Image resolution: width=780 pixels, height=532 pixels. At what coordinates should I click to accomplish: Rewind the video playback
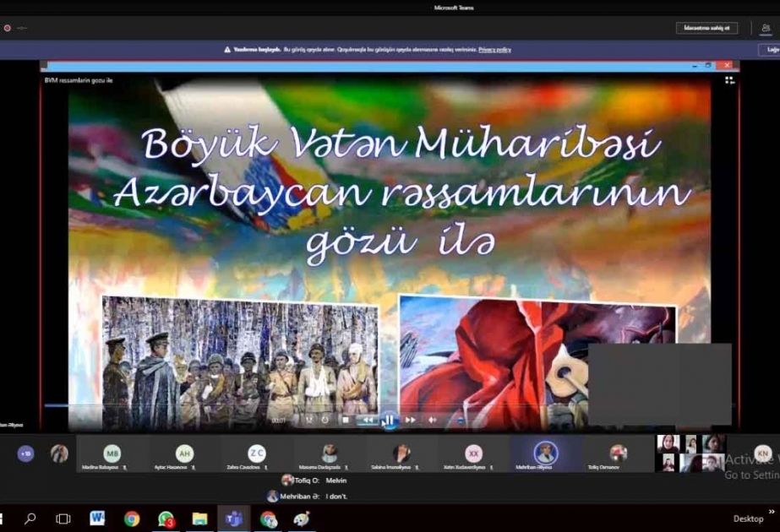pos(368,421)
